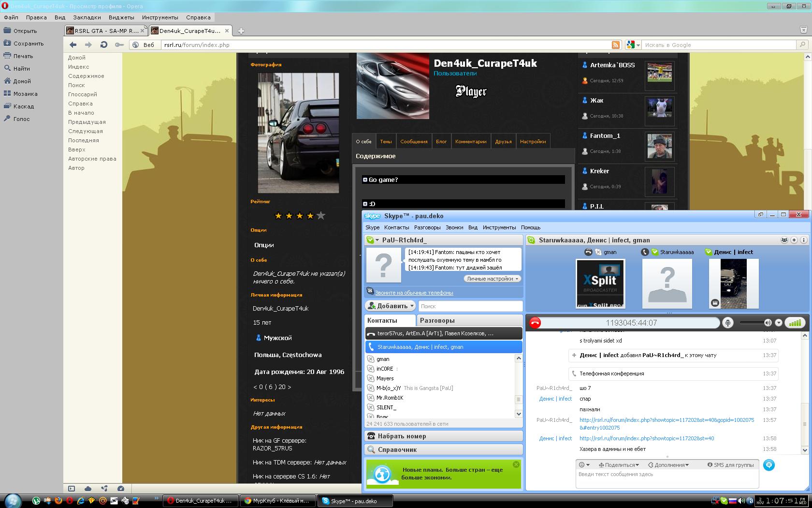The width and height of the screenshot is (812, 508).
Task: Check call quality signal bars
Action: pyautogui.click(x=795, y=323)
